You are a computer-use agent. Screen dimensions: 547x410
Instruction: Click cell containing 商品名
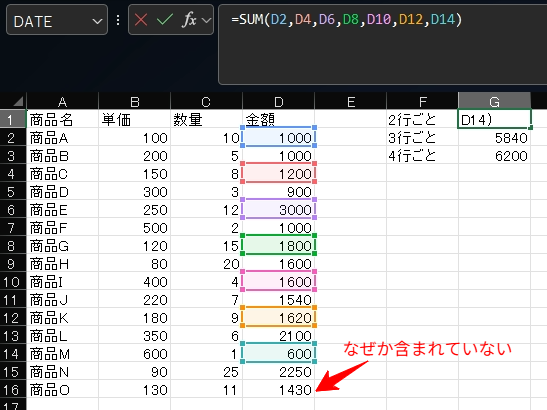tap(62, 119)
